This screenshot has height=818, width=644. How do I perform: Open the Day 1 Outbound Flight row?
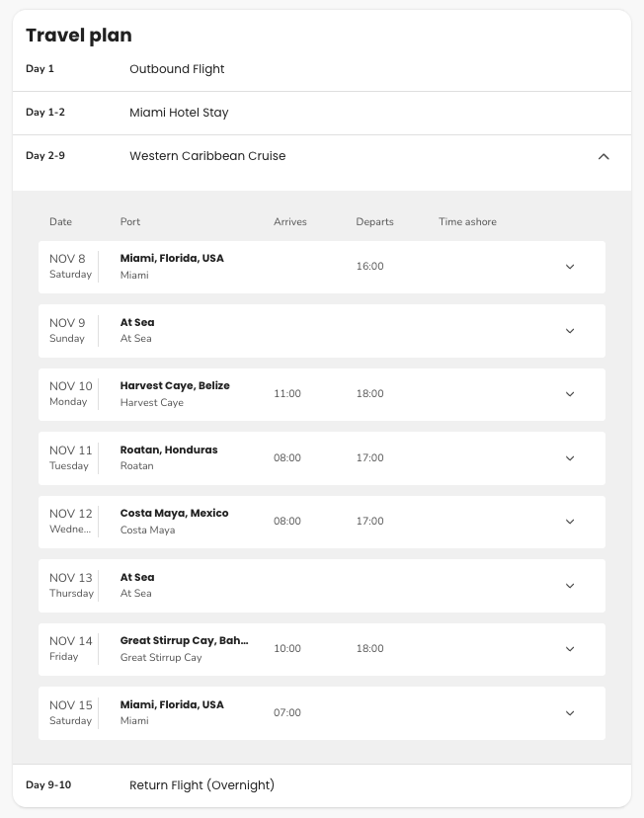tap(322, 69)
